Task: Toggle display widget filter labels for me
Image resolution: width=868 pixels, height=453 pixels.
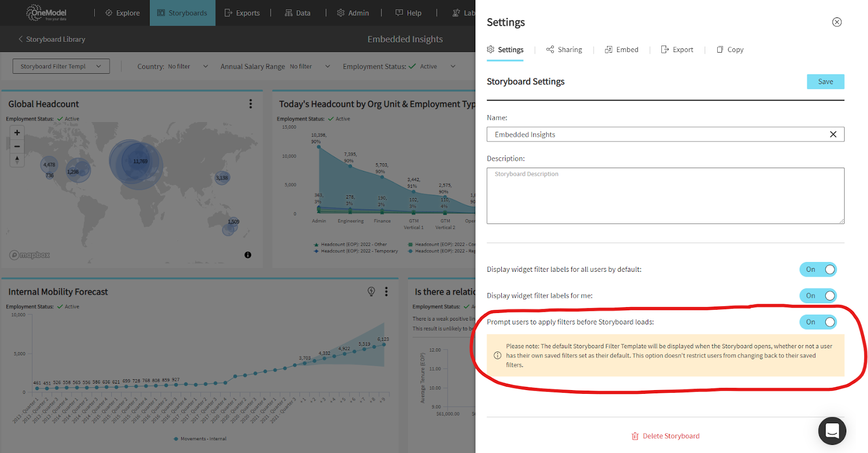Action: [818, 296]
